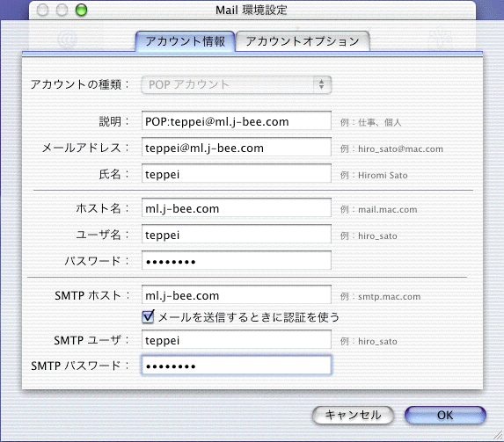Select the ホスト名 host field
This screenshot has height=442, width=504.
pos(237,208)
